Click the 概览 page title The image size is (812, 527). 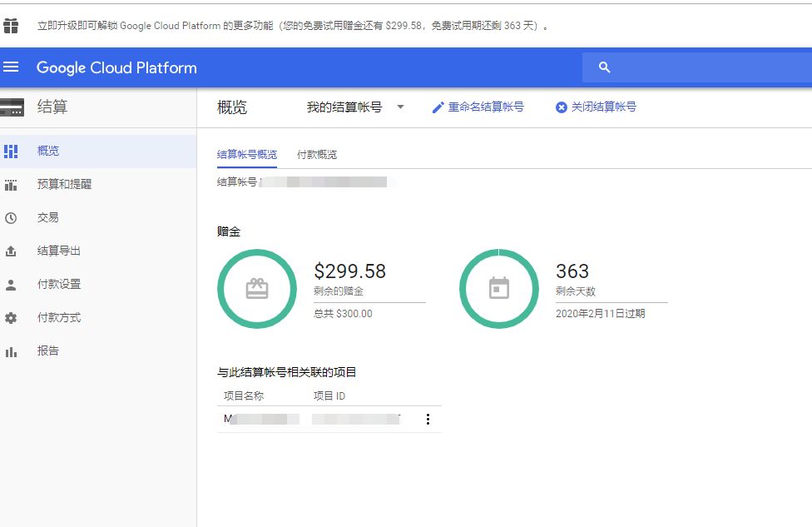point(231,107)
